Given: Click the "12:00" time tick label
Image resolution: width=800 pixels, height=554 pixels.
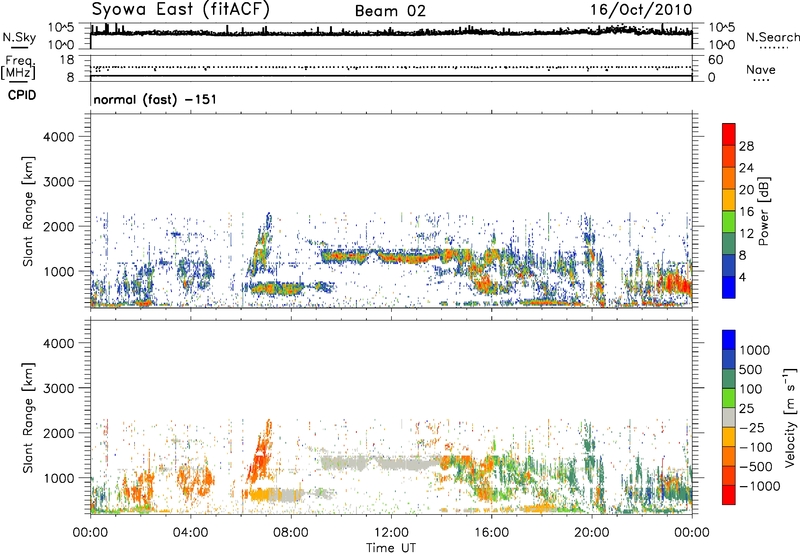Looking at the screenshot, I should tap(391, 533).
